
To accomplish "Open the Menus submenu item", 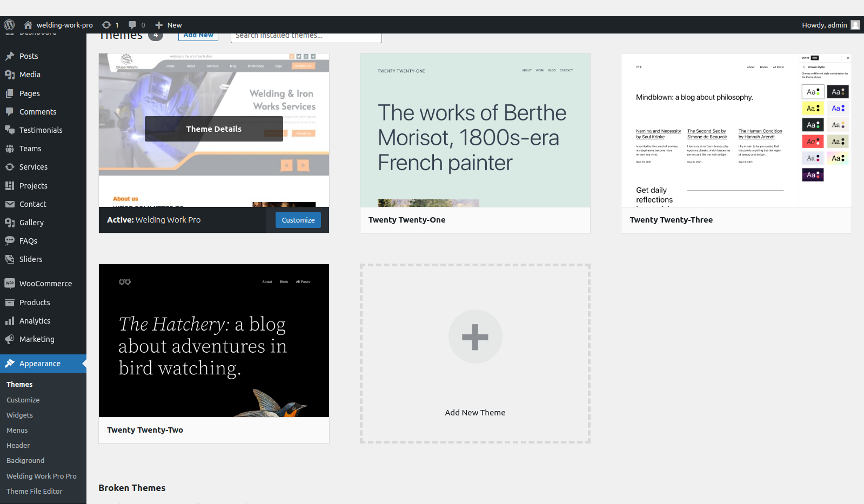I will point(17,431).
